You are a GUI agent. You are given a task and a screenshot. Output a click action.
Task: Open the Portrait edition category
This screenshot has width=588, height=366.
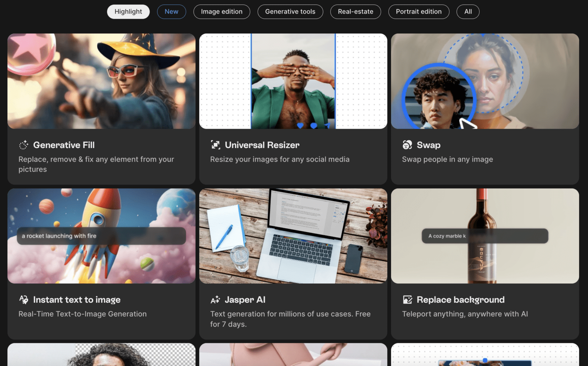[419, 11]
